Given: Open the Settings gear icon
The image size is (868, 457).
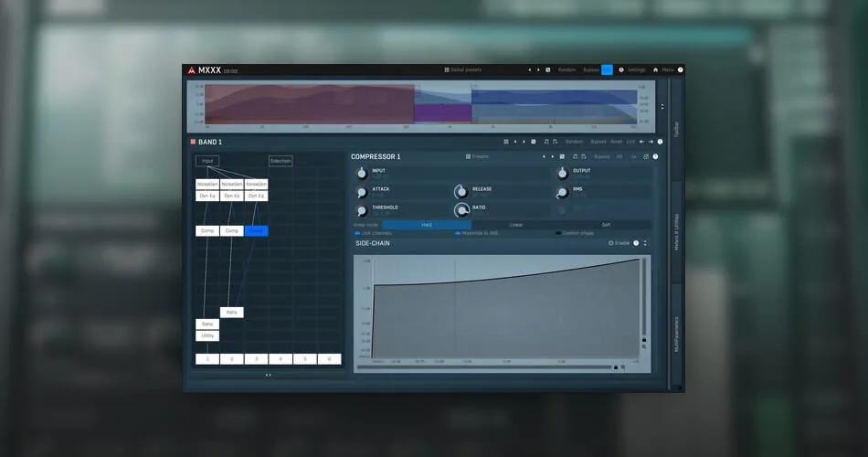Looking at the screenshot, I should pyautogui.click(x=621, y=69).
